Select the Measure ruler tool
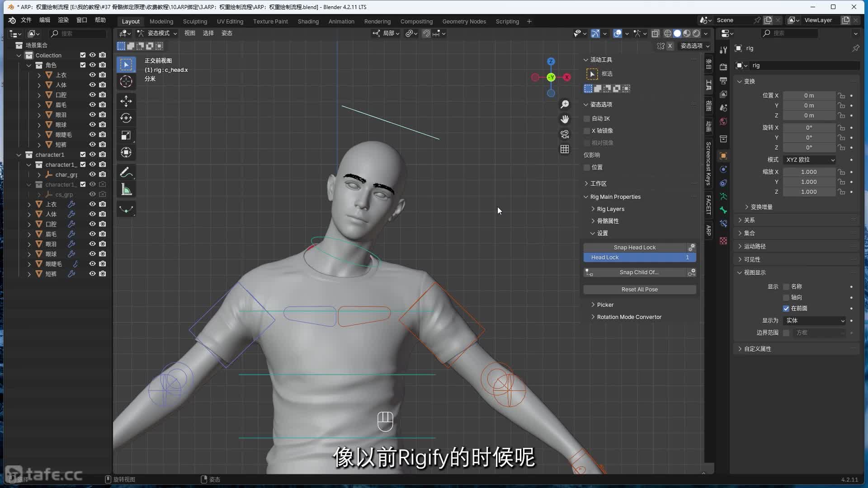The image size is (868, 488). [126, 190]
